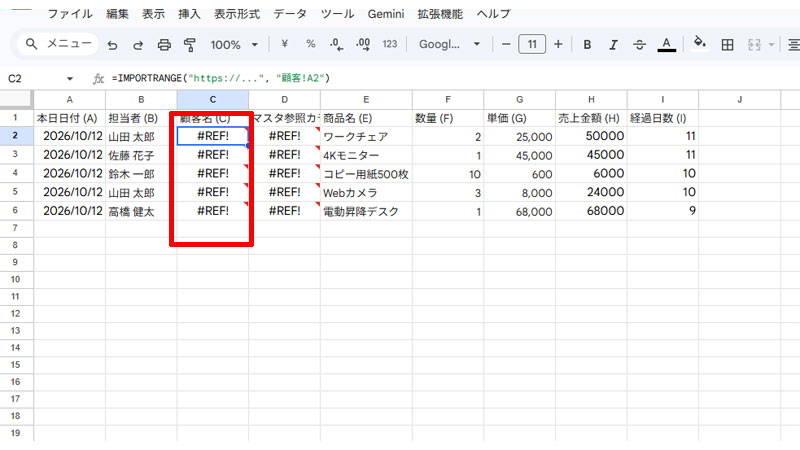The image size is (800, 450).
Task: Format as percent
Action: (x=310, y=44)
